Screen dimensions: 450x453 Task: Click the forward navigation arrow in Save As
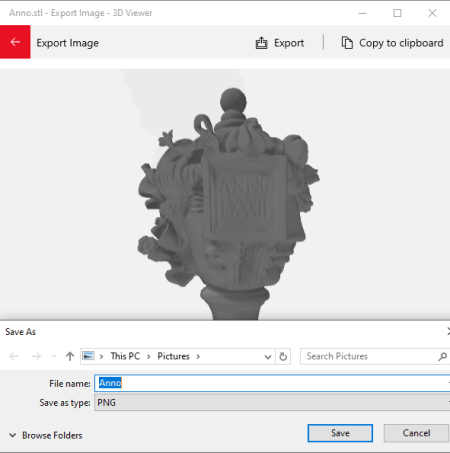36,357
